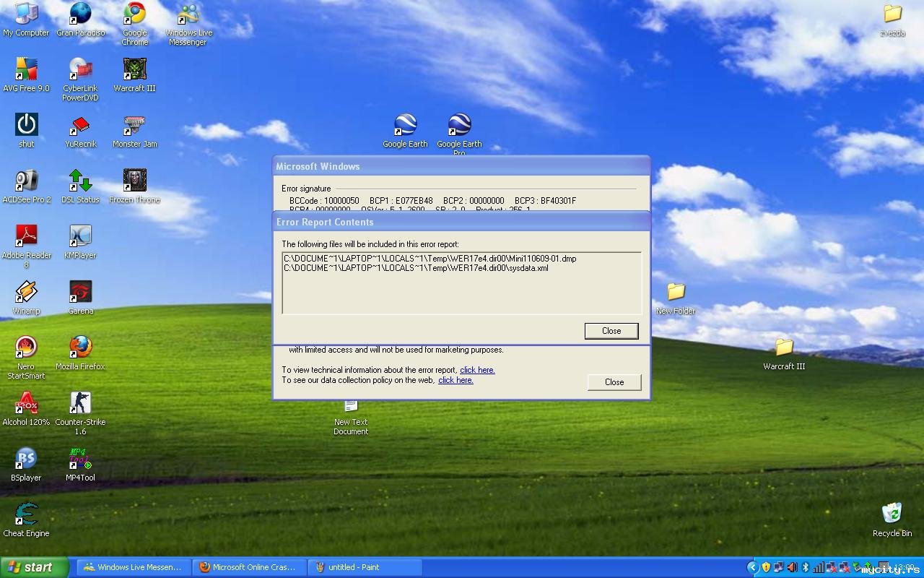Close the Error Report Contents dialog
924x578 pixels.
tap(611, 331)
